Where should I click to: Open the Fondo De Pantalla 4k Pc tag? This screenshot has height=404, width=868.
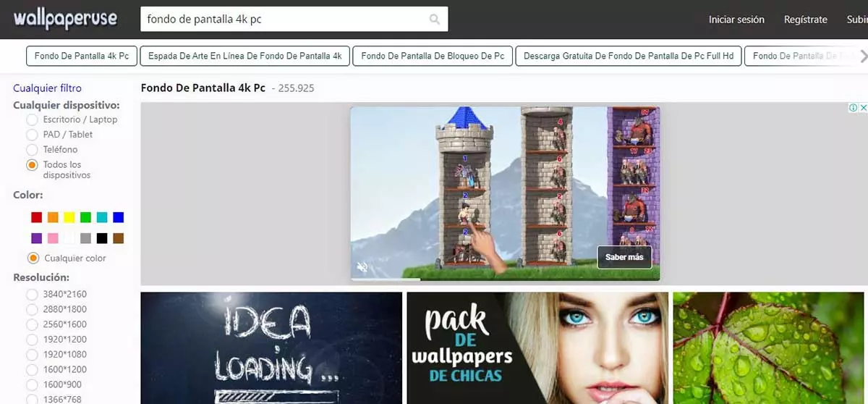82,56
